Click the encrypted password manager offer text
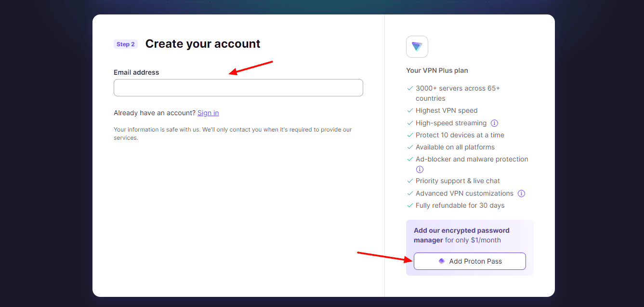644x307 pixels. point(461,235)
